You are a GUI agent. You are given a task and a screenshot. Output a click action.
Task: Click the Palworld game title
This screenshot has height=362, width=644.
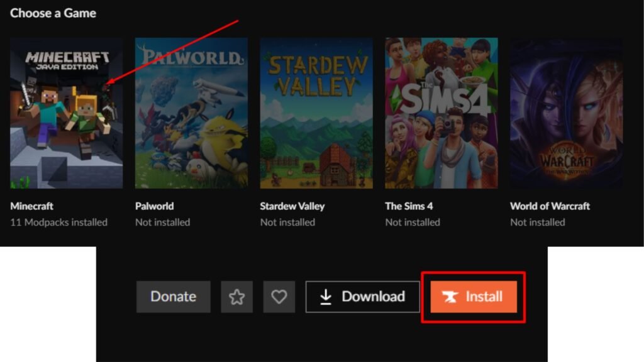coord(155,206)
